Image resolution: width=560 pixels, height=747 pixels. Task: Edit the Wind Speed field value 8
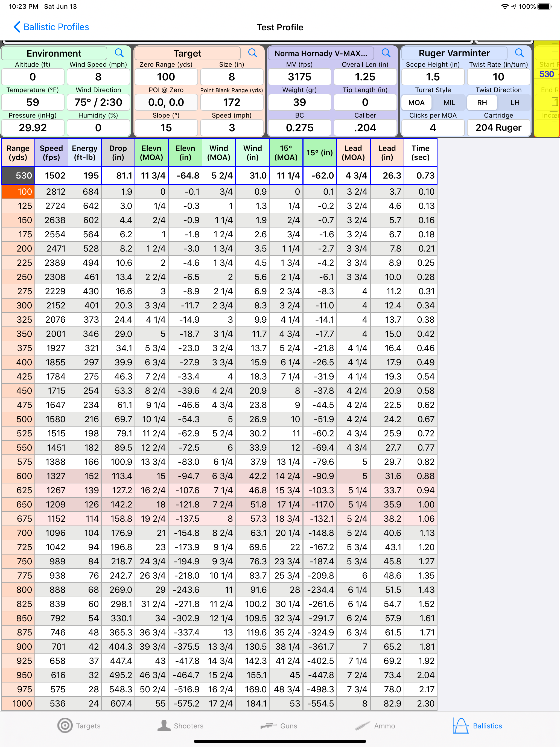click(98, 77)
